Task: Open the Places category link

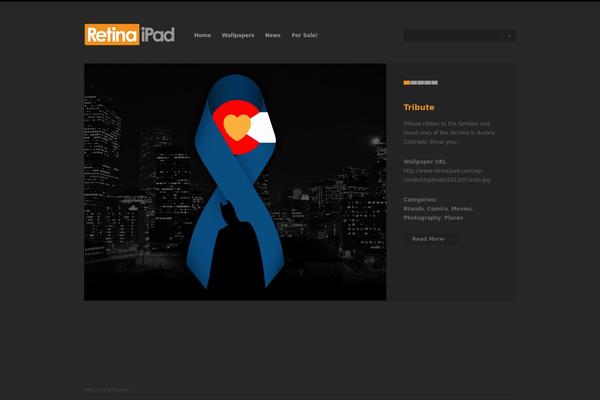Action: click(x=453, y=218)
